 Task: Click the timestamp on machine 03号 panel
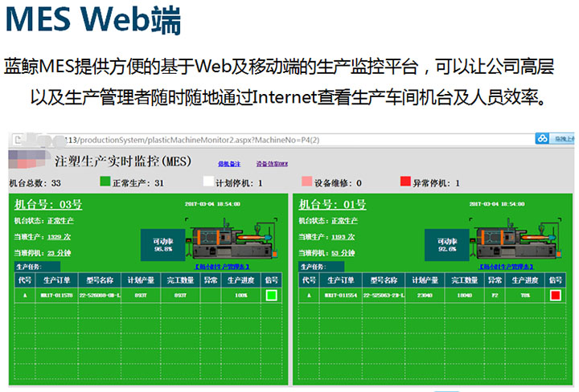pyautogui.click(x=212, y=204)
